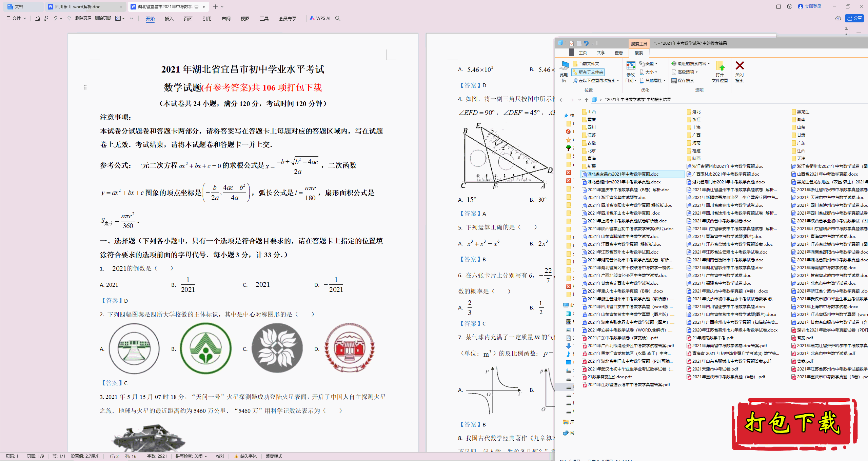Click the Quick access star in Explorer sidebar
868x461 pixels.
click(x=566, y=116)
